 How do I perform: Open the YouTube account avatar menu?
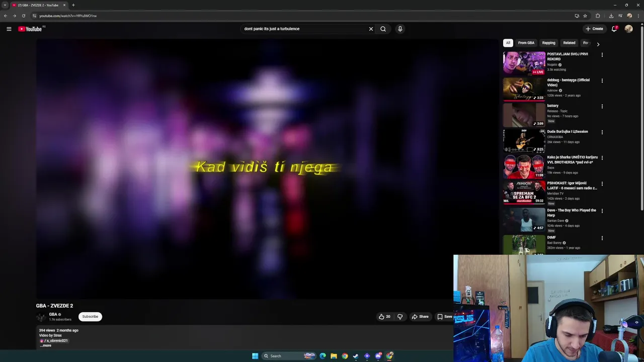[x=628, y=29]
